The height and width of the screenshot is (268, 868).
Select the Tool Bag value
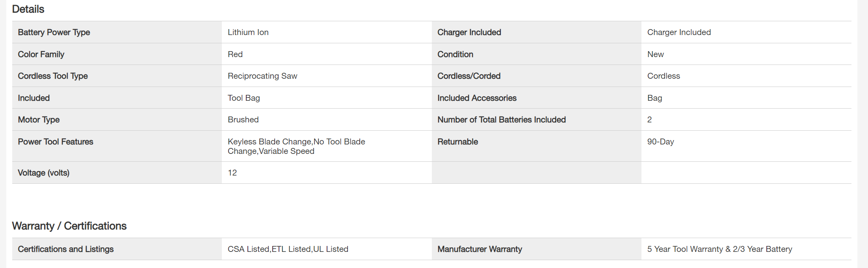pyautogui.click(x=243, y=98)
